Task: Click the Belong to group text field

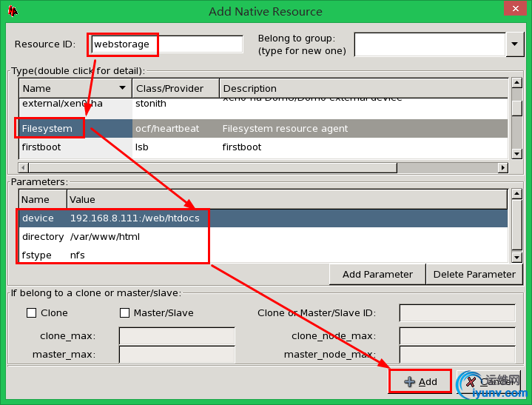Action: 430,44
